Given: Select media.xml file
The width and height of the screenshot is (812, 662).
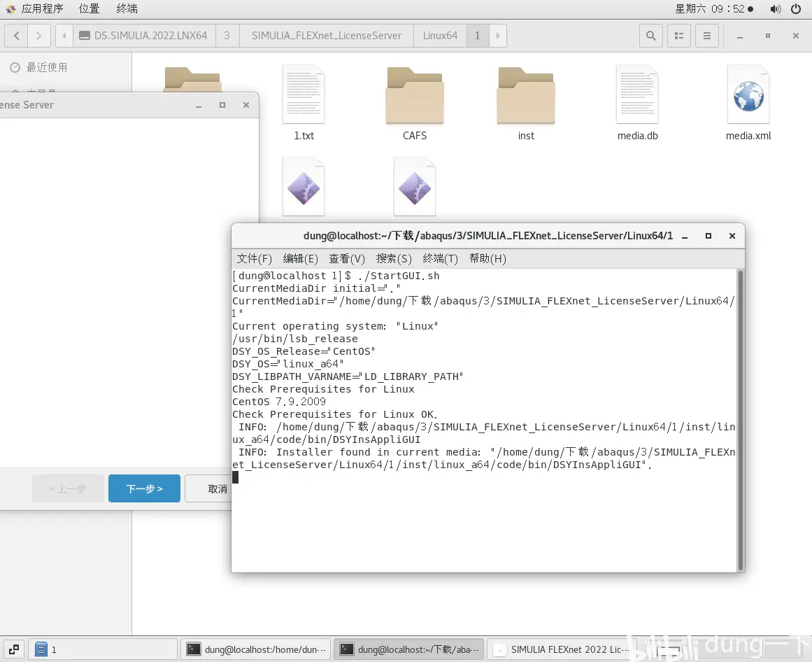Looking at the screenshot, I should click(x=748, y=94).
